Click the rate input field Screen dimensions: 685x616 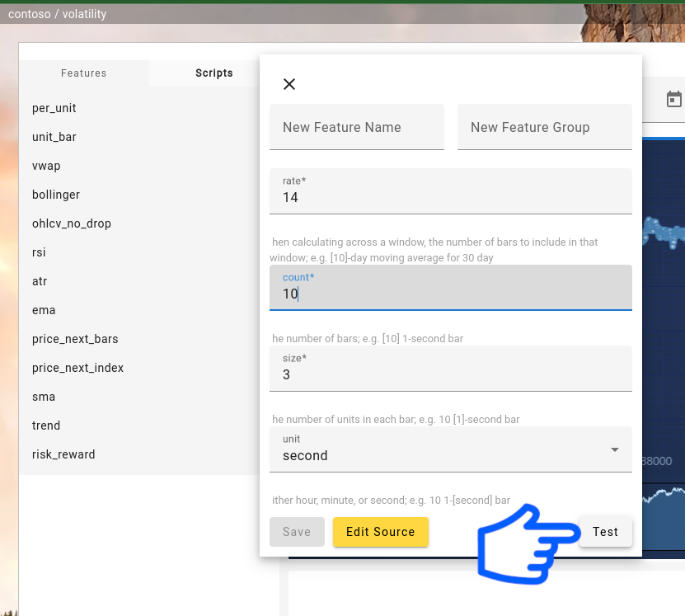click(450, 197)
